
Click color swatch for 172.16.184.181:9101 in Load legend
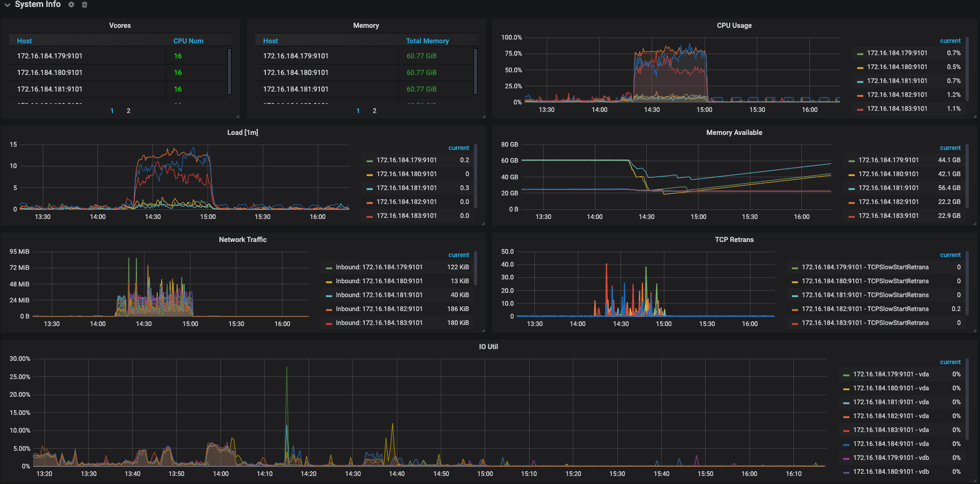(x=370, y=188)
